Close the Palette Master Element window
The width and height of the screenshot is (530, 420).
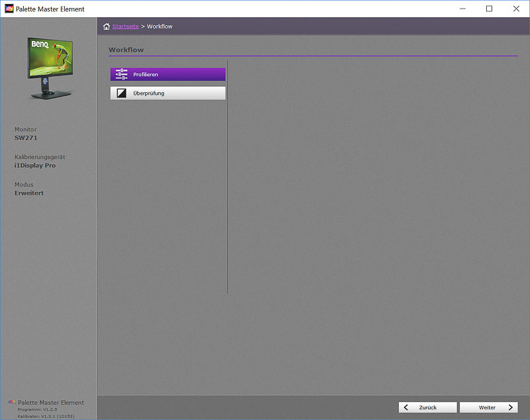(x=516, y=9)
